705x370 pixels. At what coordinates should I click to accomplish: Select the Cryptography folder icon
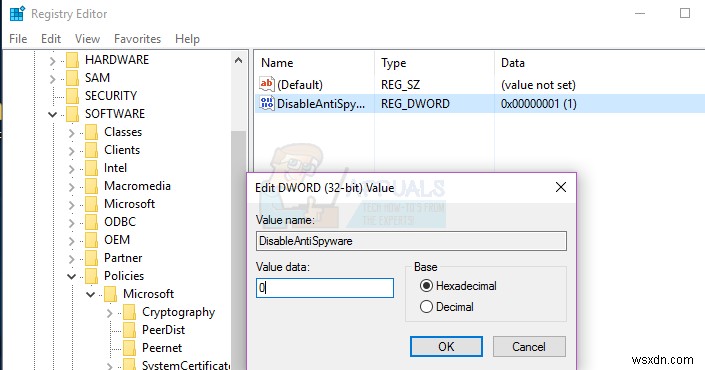tap(129, 312)
